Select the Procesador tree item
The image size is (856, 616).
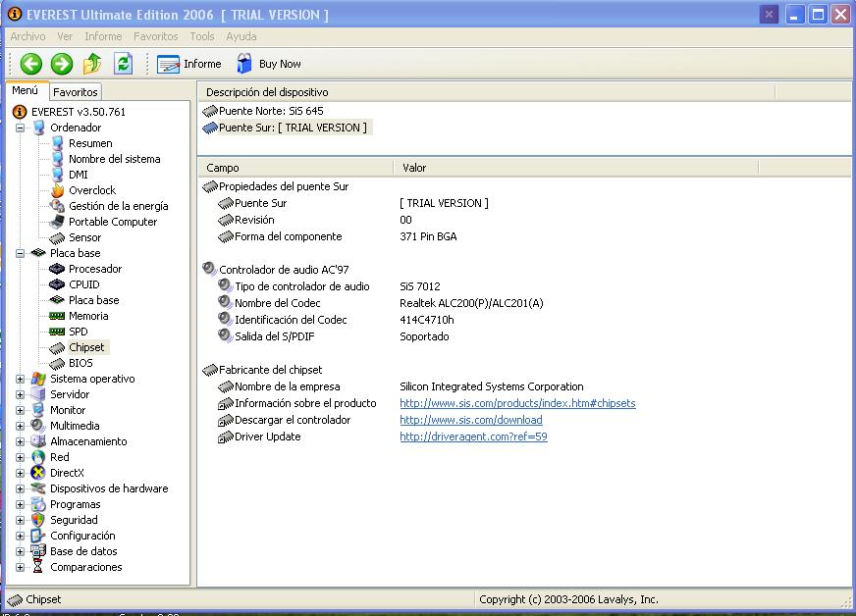coord(94,269)
